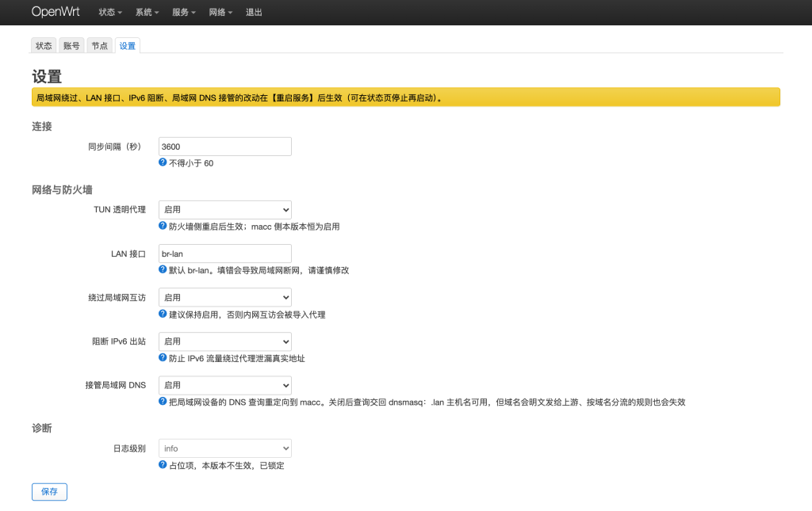
Task: Switch to the 节点 tab
Action: tap(99, 45)
